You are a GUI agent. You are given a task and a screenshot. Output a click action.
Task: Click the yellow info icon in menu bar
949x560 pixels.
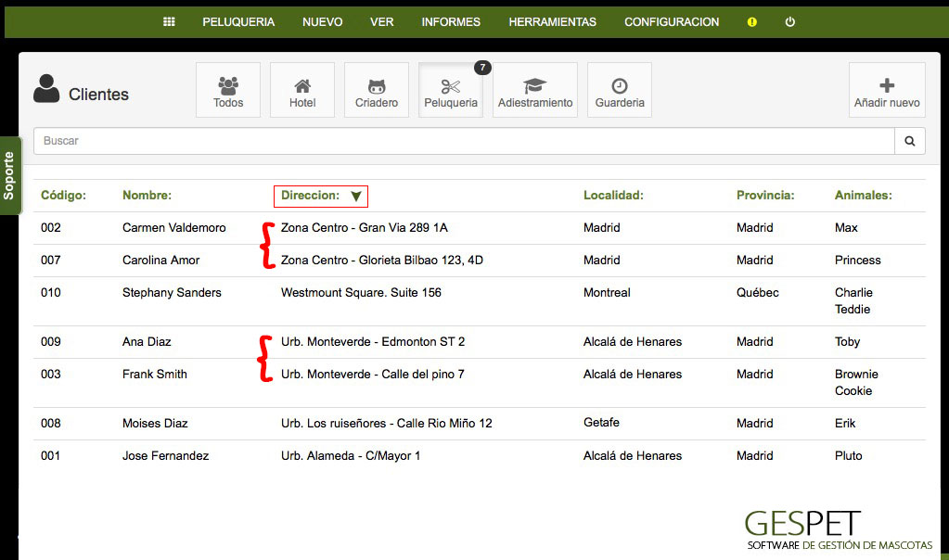coord(750,21)
